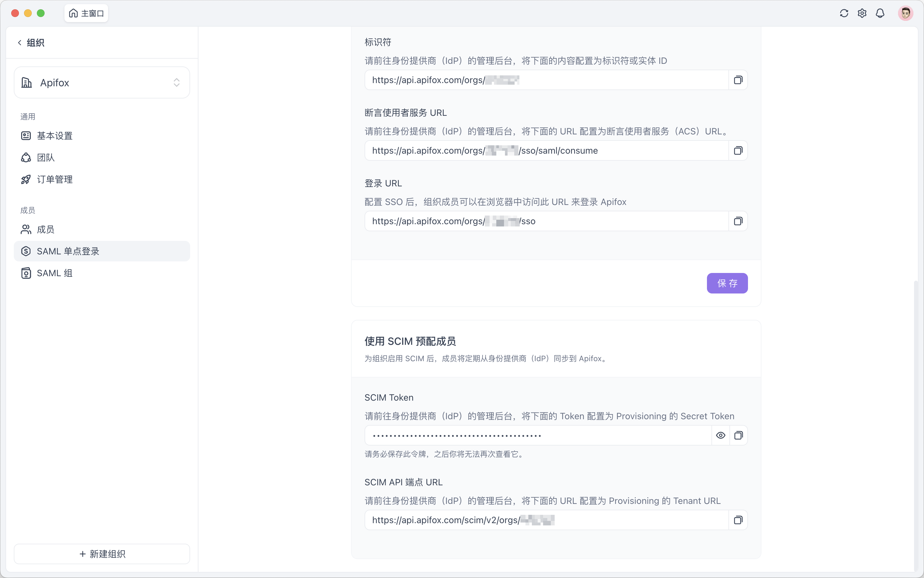Click the user avatar in top right
The height and width of the screenshot is (578, 924).
click(x=906, y=13)
